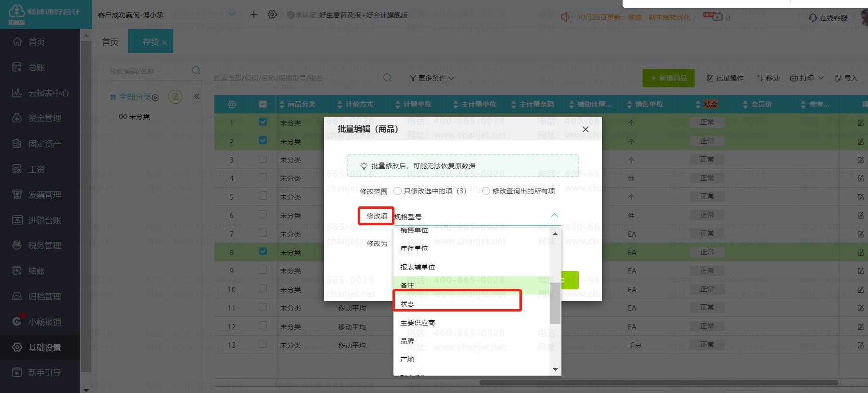Viewport: 868px width, 393px height.
Task: Collapse the category panel with double-arrow icon
Action: [x=197, y=96]
